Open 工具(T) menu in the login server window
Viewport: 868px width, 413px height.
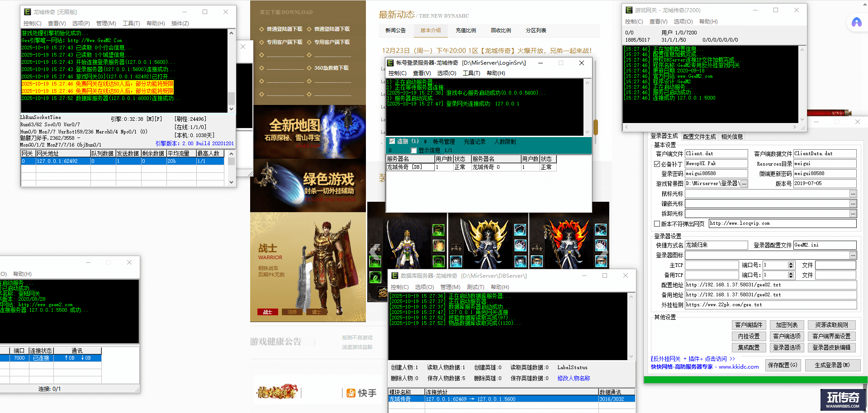[x=471, y=73]
